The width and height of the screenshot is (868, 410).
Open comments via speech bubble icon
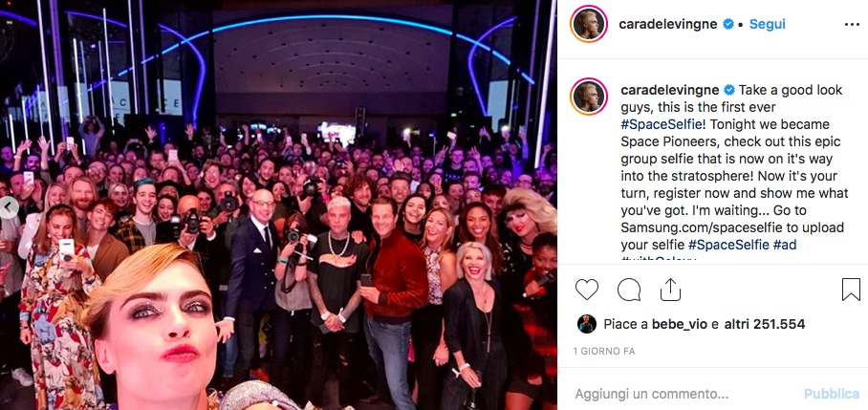[x=629, y=290]
